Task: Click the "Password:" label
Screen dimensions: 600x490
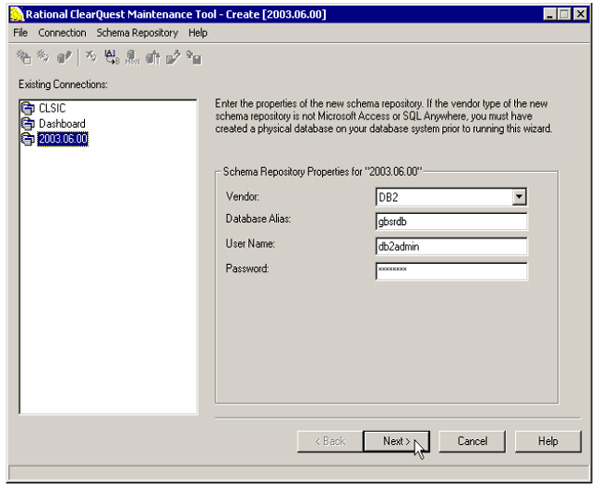Action: coord(247,269)
